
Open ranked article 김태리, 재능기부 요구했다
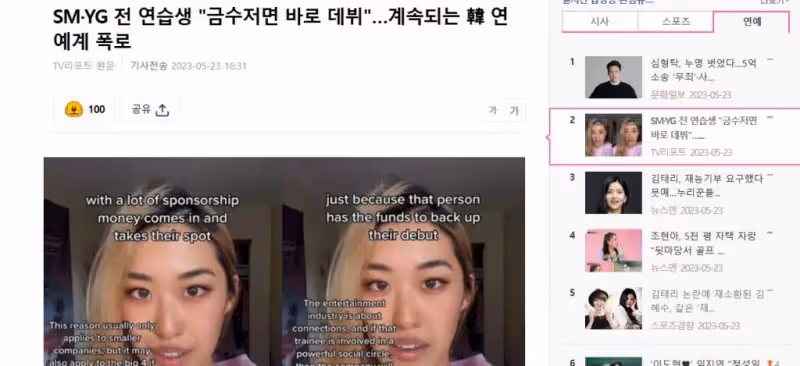pos(707,186)
